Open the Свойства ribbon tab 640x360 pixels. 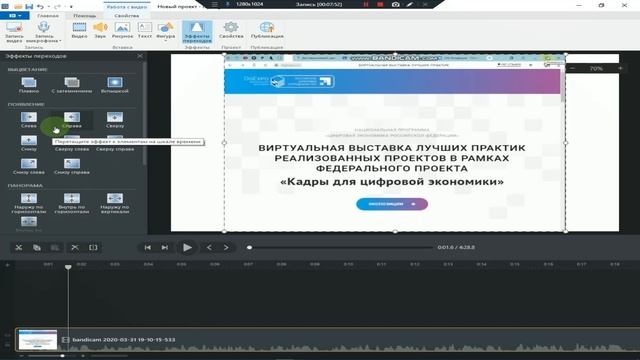point(127,16)
